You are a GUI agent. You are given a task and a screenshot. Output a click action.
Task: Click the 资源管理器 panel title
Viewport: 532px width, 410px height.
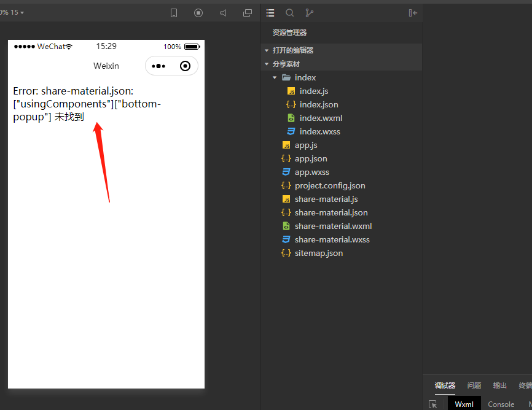click(289, 33)
